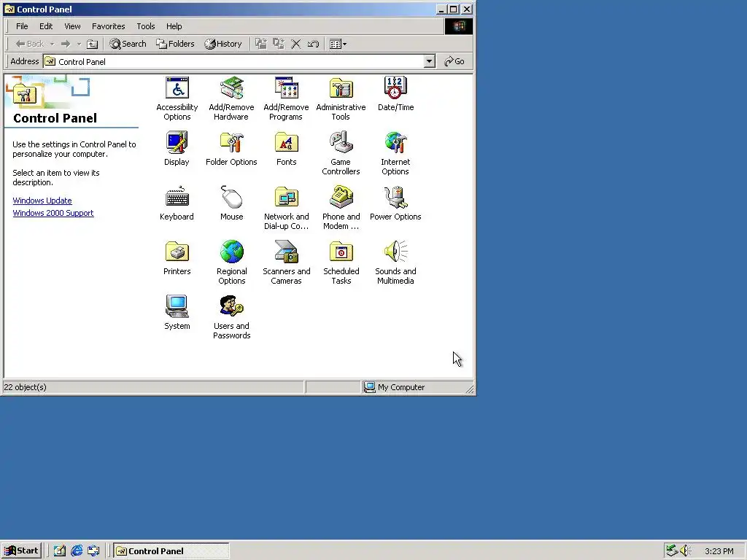Viewport: 747px width, 560px height.
Task: Select Game Controllers icon
Action: tap(341, 153)
